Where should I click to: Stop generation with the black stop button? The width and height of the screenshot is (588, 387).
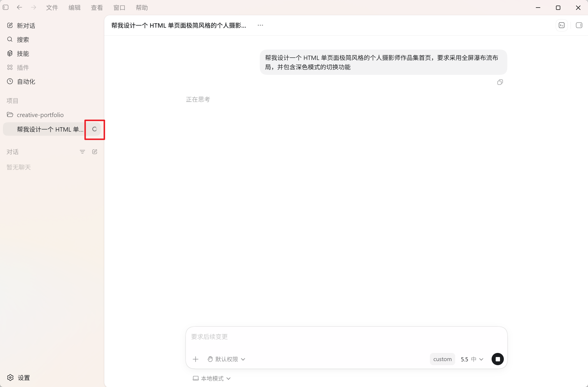pos(498,359)
